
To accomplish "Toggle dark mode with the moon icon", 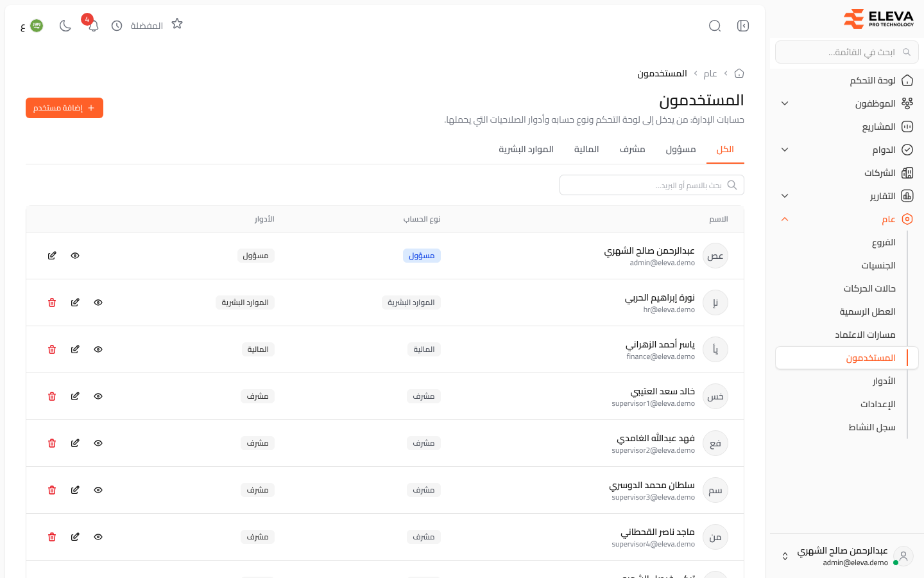I will [65, 26].
